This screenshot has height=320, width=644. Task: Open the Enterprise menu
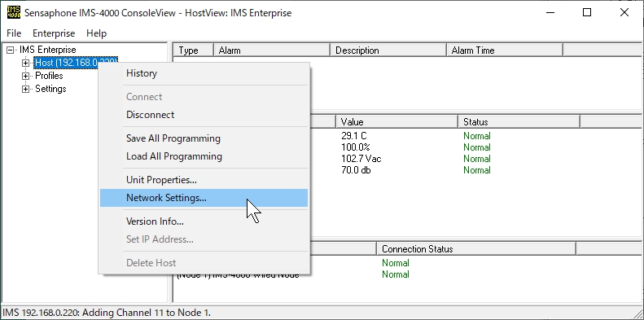coord(54,33)
